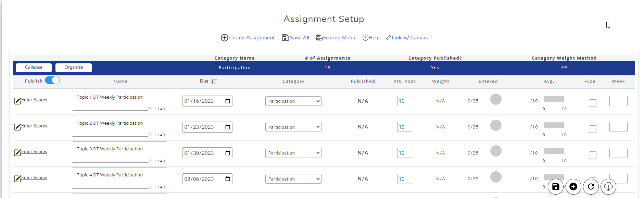The height and width of the screenshot is (198, 644).
Task: Open Enter Scores for Topic 1
Action: [34, 100]
